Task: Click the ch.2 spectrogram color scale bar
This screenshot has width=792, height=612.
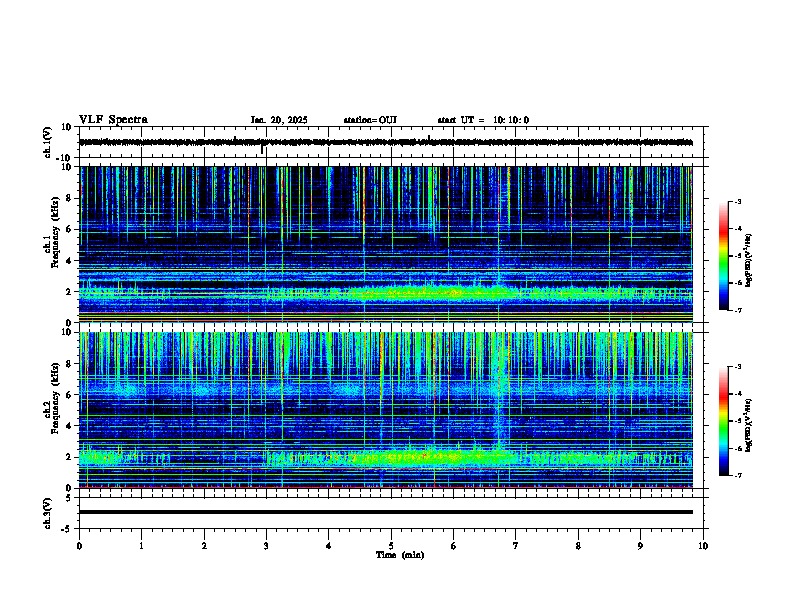Action: (x=723, y=421)
